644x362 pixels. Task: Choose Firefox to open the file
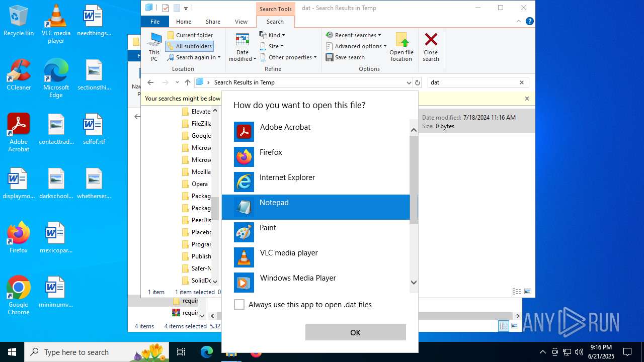point(316,157)
